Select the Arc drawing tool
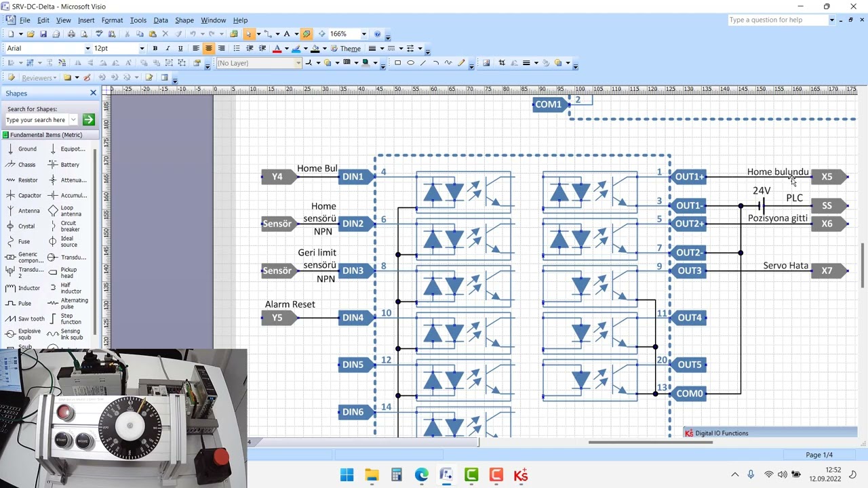The height and width of the screenshot is (488, 868). coord(435,63)
